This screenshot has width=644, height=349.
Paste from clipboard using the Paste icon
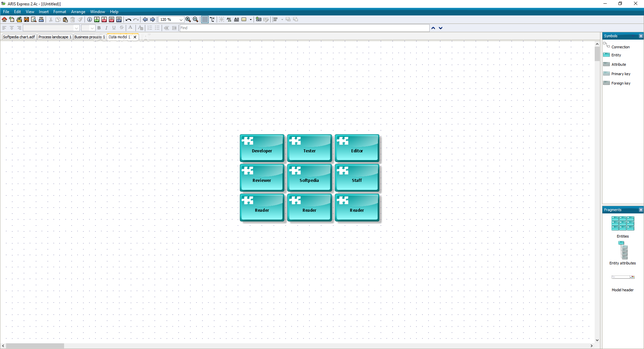65,19
